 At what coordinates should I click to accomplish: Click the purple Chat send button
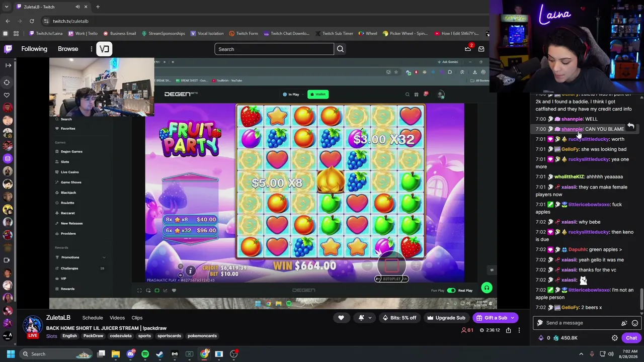click(631, 338)
